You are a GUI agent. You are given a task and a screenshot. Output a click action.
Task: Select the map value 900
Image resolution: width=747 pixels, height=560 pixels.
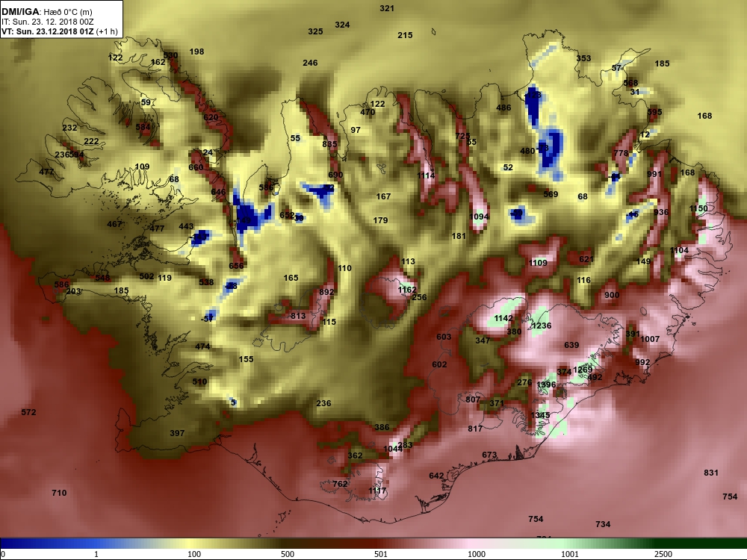pyautogui.click(x=612, y=295)
